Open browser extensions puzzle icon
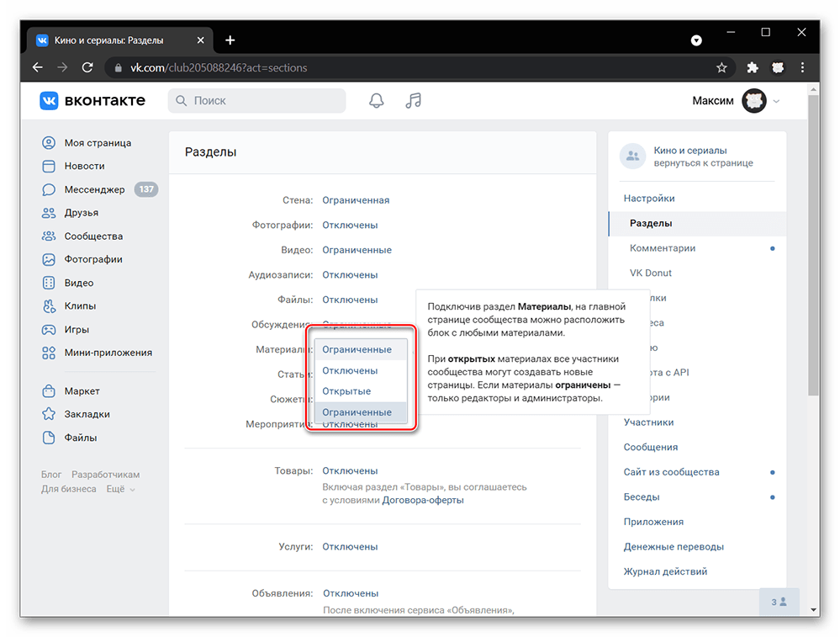This screenshot has width=840, height=637. coord(753,67)
